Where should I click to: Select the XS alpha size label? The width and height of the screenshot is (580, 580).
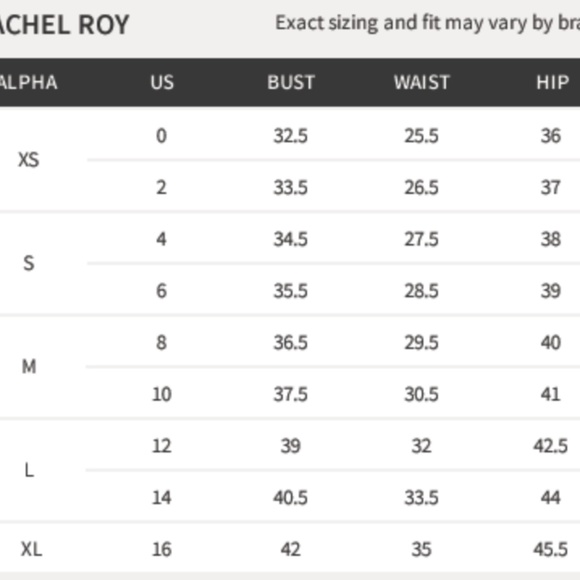[x=28, y=160]
